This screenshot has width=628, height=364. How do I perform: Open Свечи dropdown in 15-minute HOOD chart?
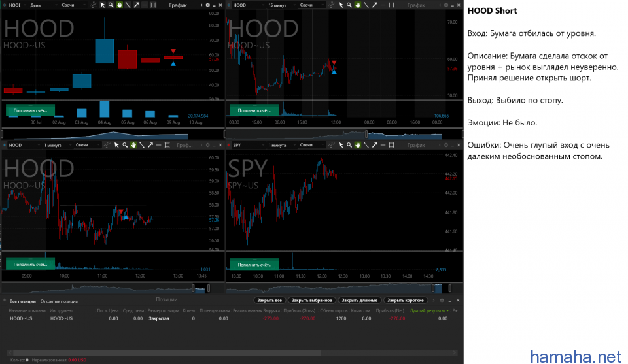311,5
